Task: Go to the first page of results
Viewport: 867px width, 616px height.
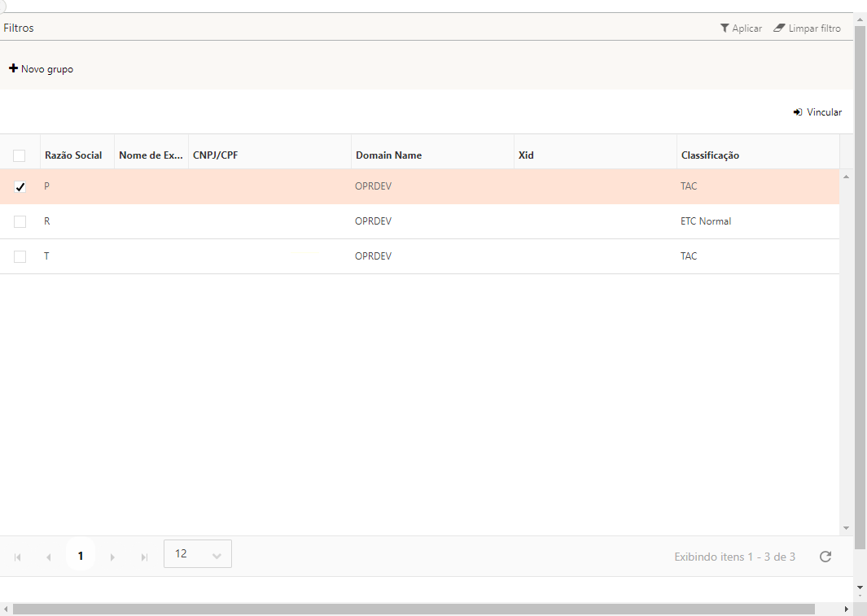Action: [x=18, y=557]
